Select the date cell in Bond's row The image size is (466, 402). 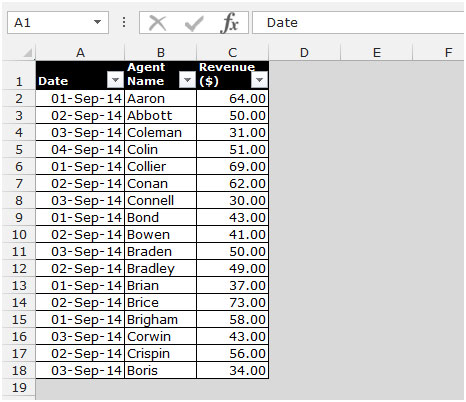coord(80,217)
